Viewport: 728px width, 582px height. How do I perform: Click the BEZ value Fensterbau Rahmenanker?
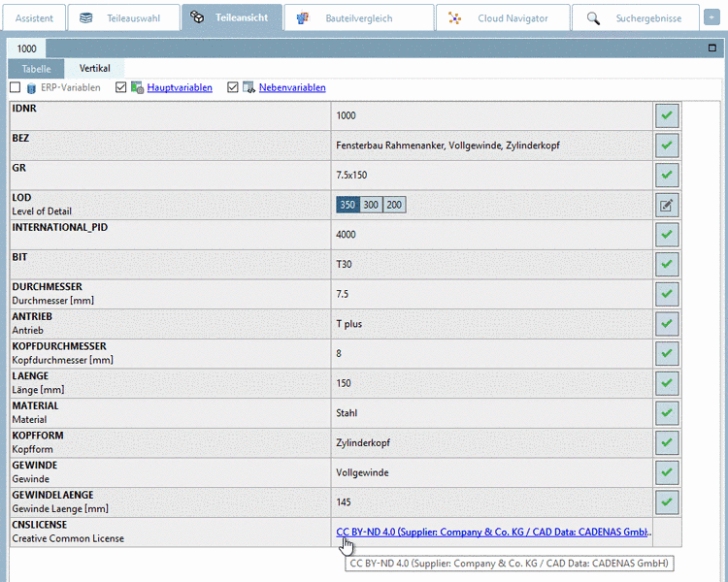tap(447, 145)
